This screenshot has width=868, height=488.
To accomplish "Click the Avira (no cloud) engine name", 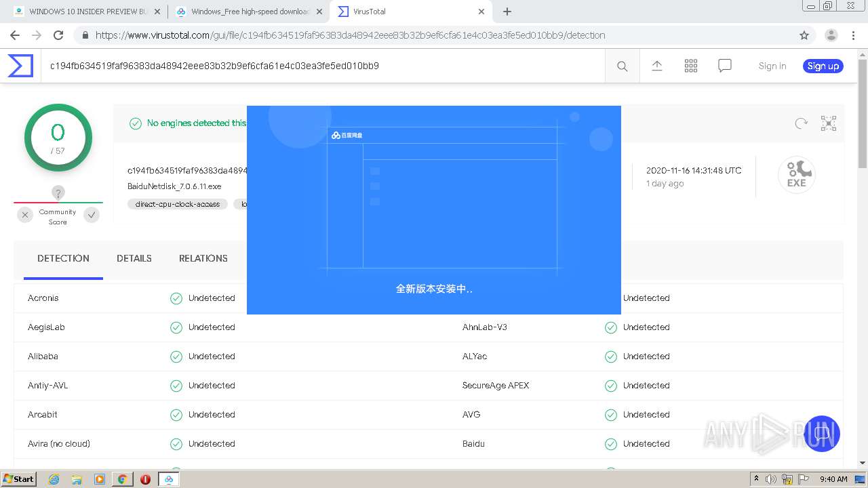I will (x=59, y=444).
